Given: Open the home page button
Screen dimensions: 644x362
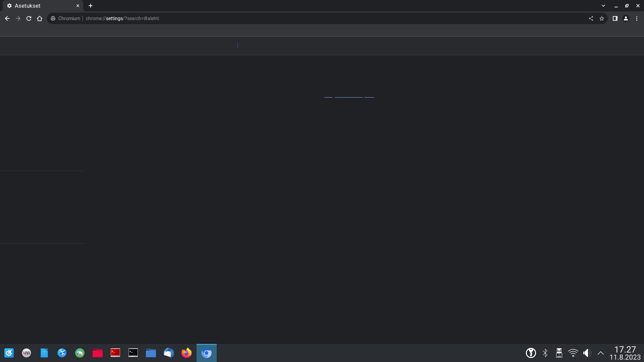Looking at the screenshot, I should point(40,18).
